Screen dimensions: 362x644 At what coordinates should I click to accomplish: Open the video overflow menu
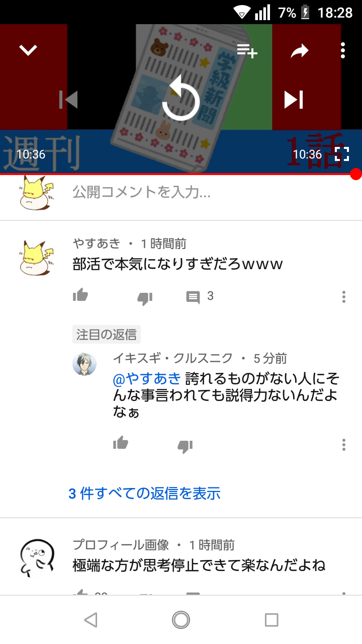click(343, 50)
